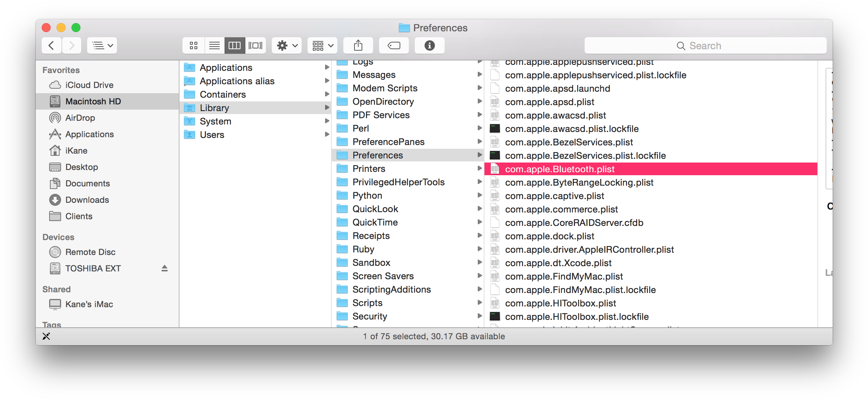Select Downloads in Favorites sidebar

click(87, 200)
